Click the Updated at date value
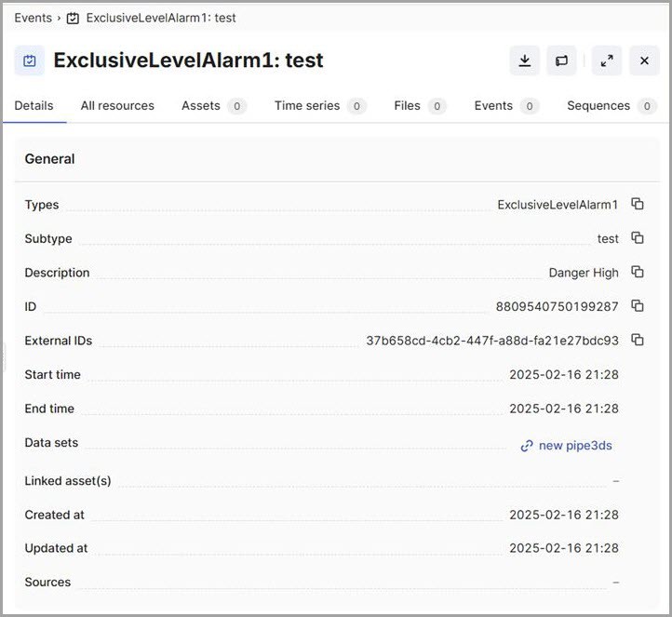The image size is (672, 617). (564, 548)
